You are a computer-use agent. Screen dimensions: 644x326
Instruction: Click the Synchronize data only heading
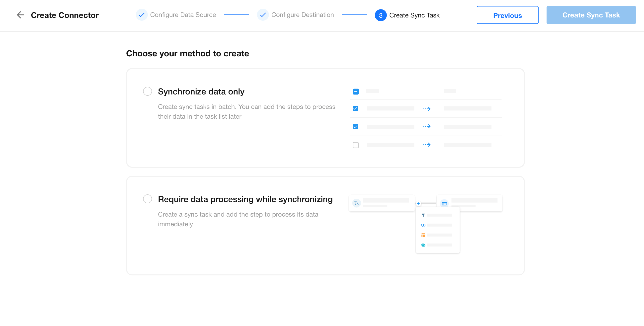(201, 91)
